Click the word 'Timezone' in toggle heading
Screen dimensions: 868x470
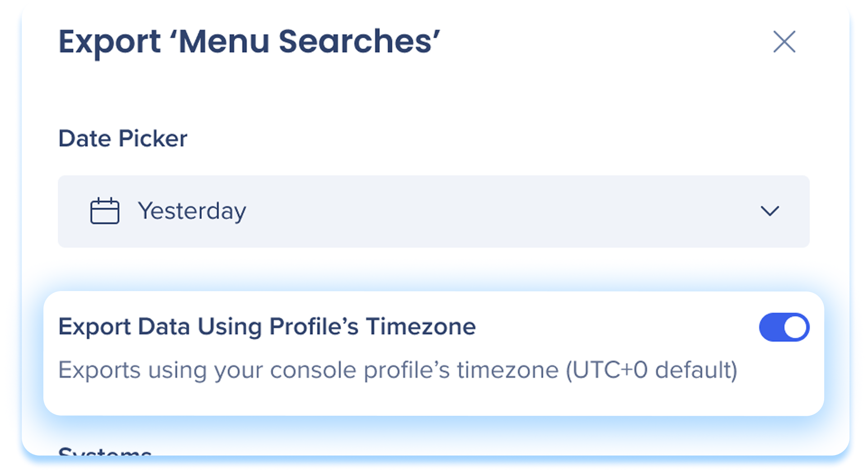point(421,326)
